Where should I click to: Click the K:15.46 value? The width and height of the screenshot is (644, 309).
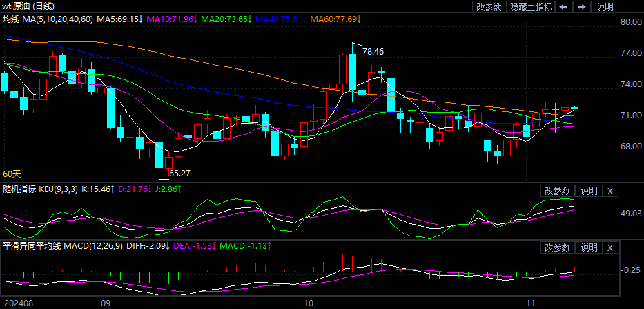tap(98, 189)
